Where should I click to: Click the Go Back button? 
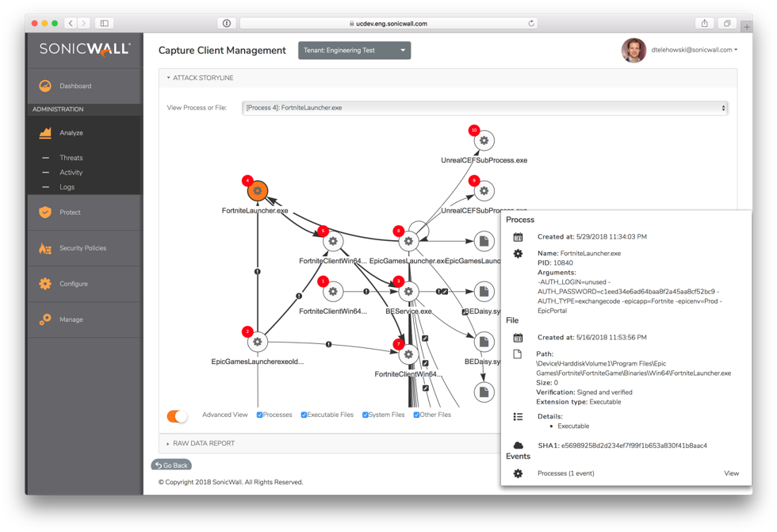pyautogui.click(x=170, y=465)
